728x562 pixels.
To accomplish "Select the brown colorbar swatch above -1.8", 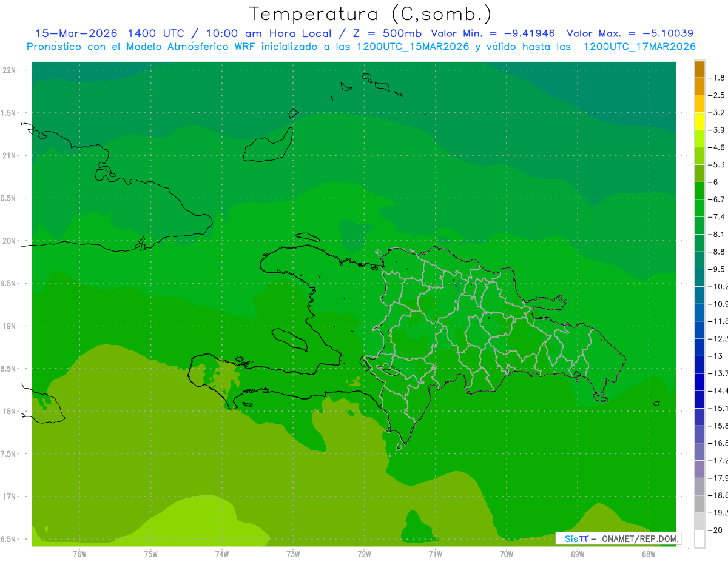I will pos(699,69).
